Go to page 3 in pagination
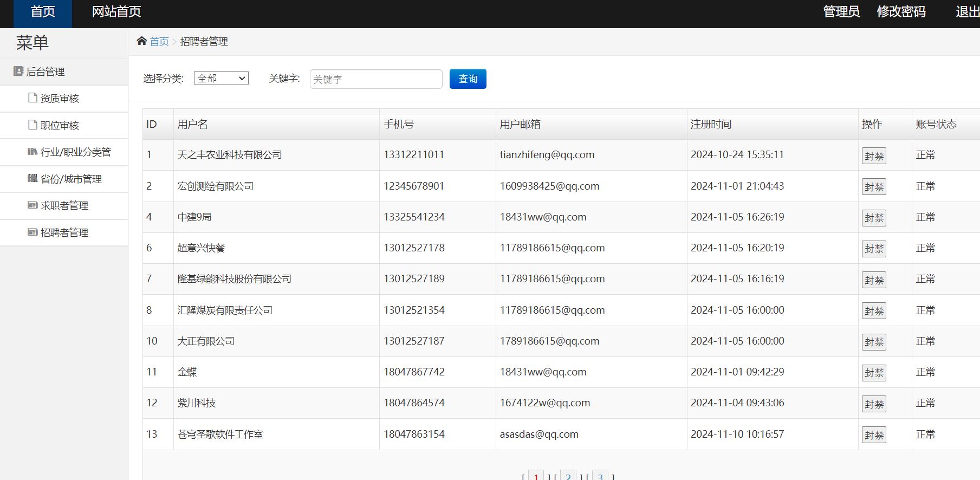Viewport: 980px width, 480px height. [600, 476]
